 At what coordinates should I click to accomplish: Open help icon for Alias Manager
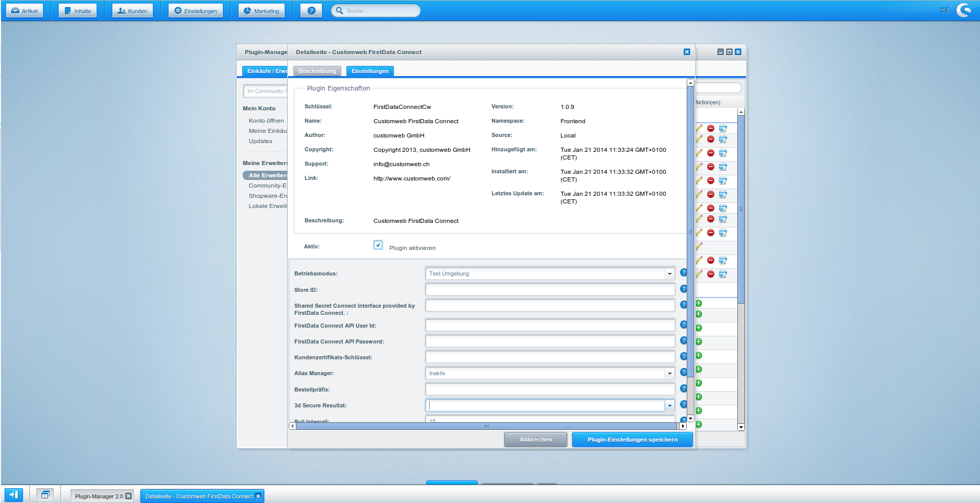tap(683, 373)
